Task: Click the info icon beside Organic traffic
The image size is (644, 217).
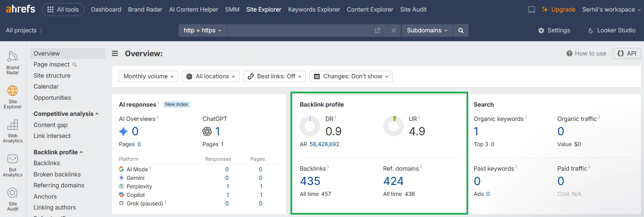Action: coord(599,117)
